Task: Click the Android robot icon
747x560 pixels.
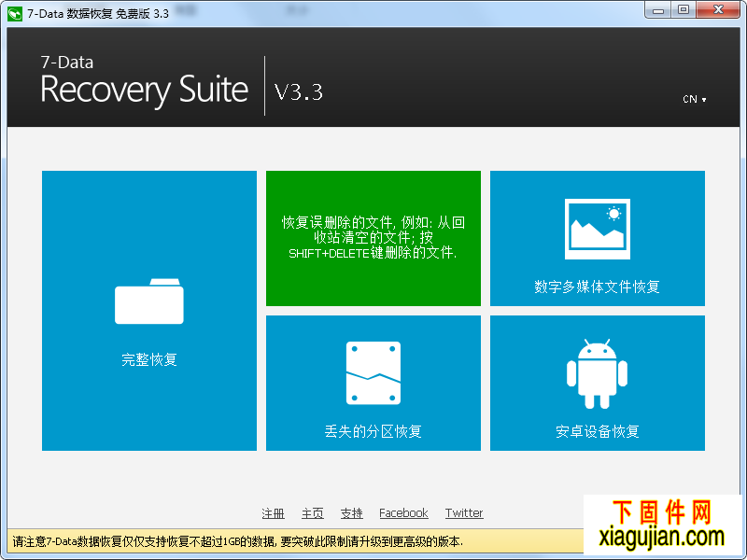Action: pyautogui.click(x=597, y=374)
